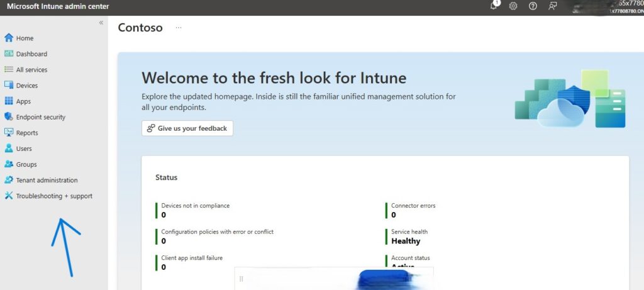The image size is (644, 290).
Task: Click the Home icon in sidebar
Action: [9, 38]
